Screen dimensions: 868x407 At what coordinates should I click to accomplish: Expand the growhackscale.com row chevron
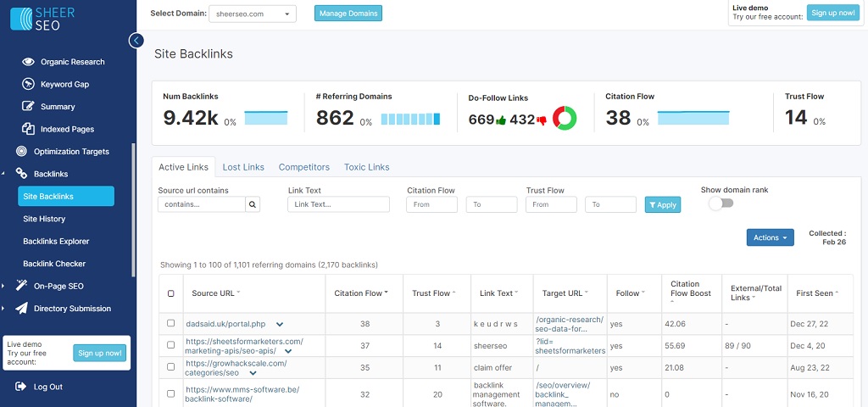coord(253,373)
